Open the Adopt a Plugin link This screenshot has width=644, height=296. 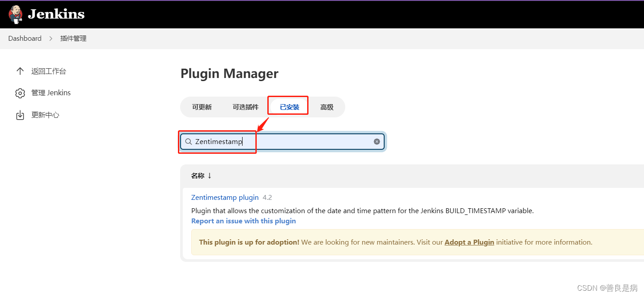[x=469, y=242]
